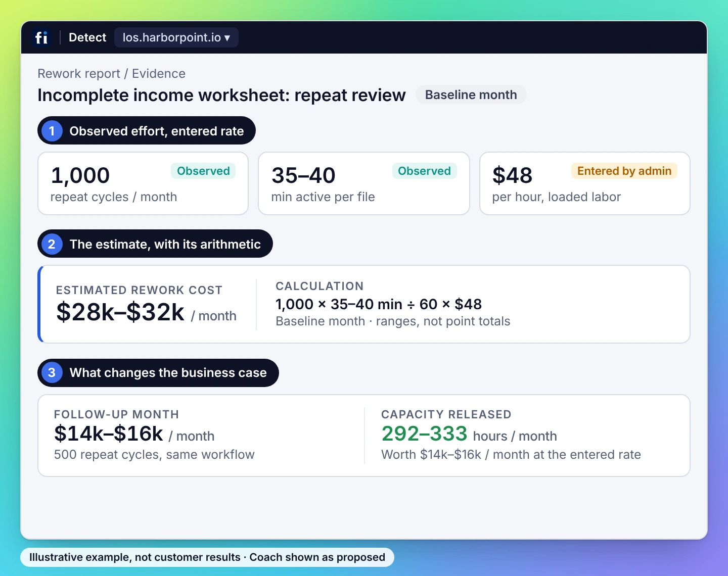The height and width of the screenshot is (576, 728).
Task: Click the Observed badge on min active card
Action: [x=424, y=171]
